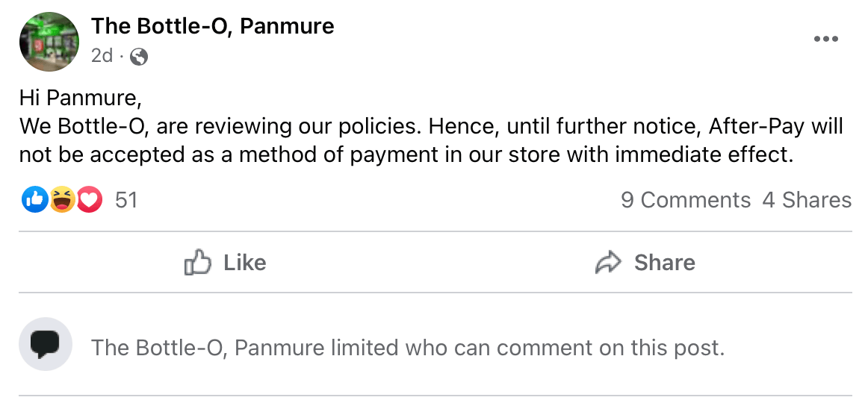Viewport: 868px width, 409px height.
Task: Open the three-dot post options menu
Action: 825,40
